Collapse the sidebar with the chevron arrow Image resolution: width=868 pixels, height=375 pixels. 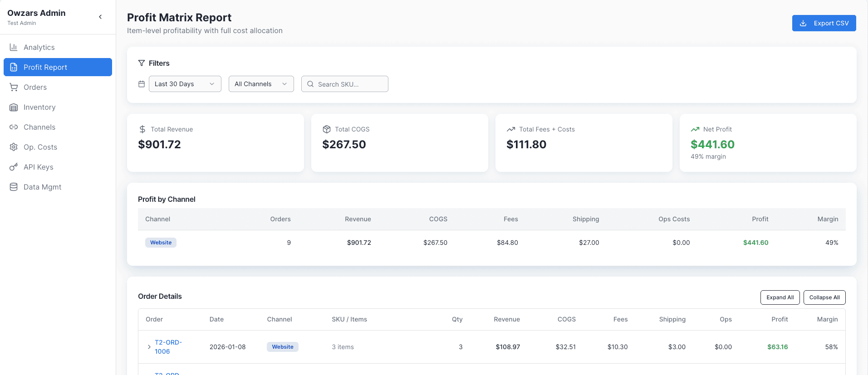point(100,17)
